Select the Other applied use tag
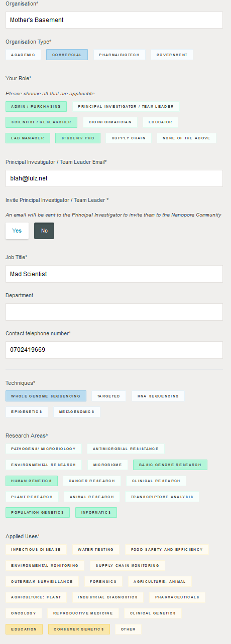 point(129,629)
